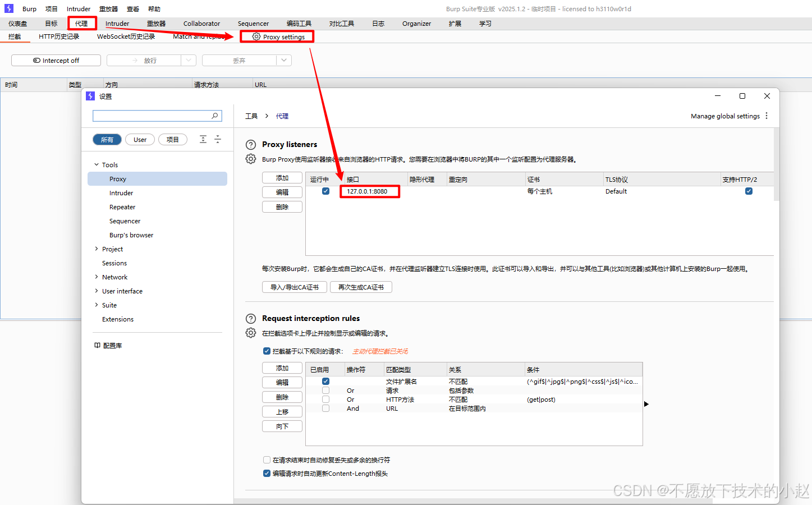Maximize the settings dialog
Viewport: 812px width, 505px height.
pos(742,96)
